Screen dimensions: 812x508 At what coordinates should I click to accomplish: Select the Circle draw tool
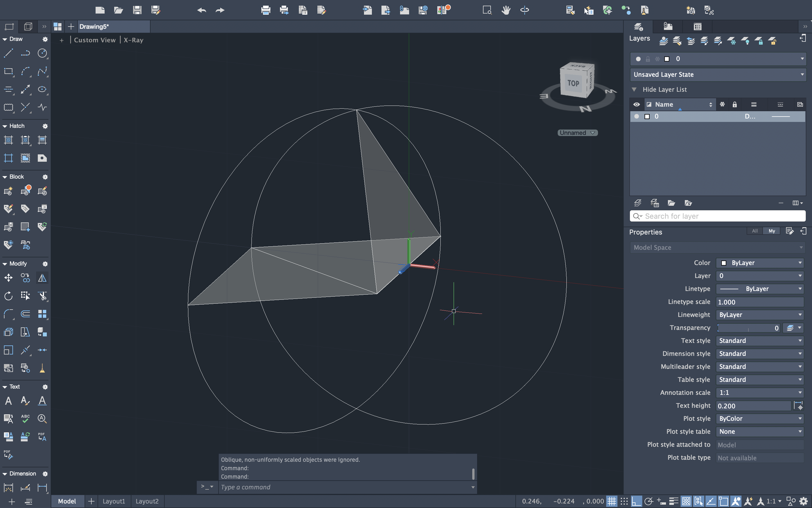42,53
